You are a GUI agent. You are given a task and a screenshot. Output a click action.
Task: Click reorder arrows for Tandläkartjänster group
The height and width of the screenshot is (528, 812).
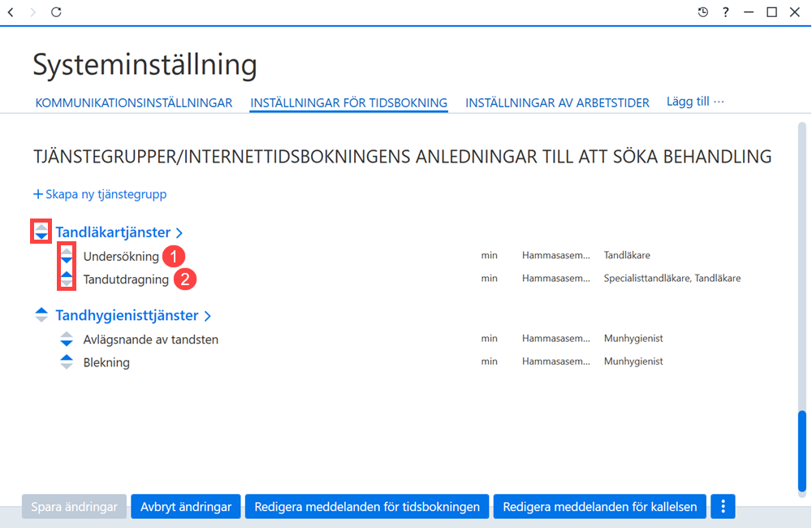tap(41, 231)
